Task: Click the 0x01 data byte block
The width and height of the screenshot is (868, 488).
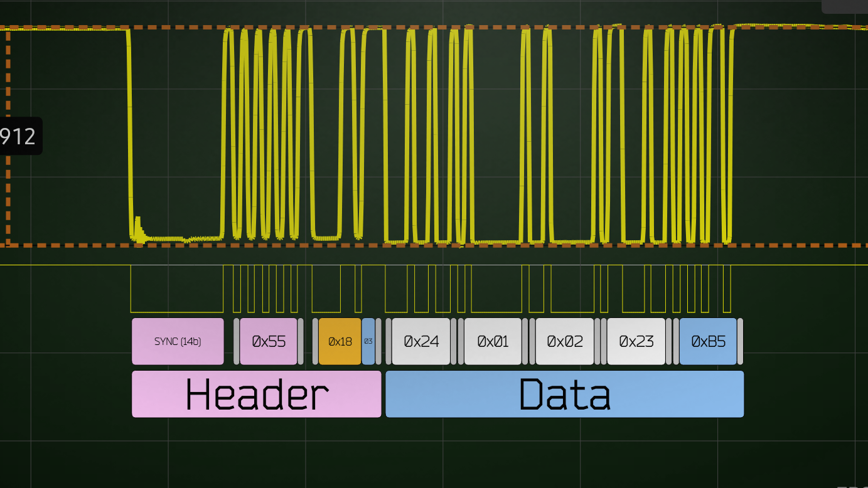Action: [x=493, y=341]
